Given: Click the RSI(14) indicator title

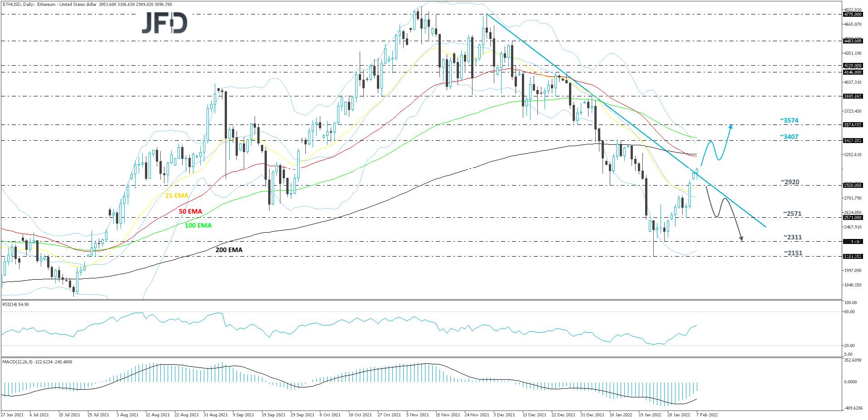Looking at the screenshot, I should pyautogui.click(x=16, y=305).
